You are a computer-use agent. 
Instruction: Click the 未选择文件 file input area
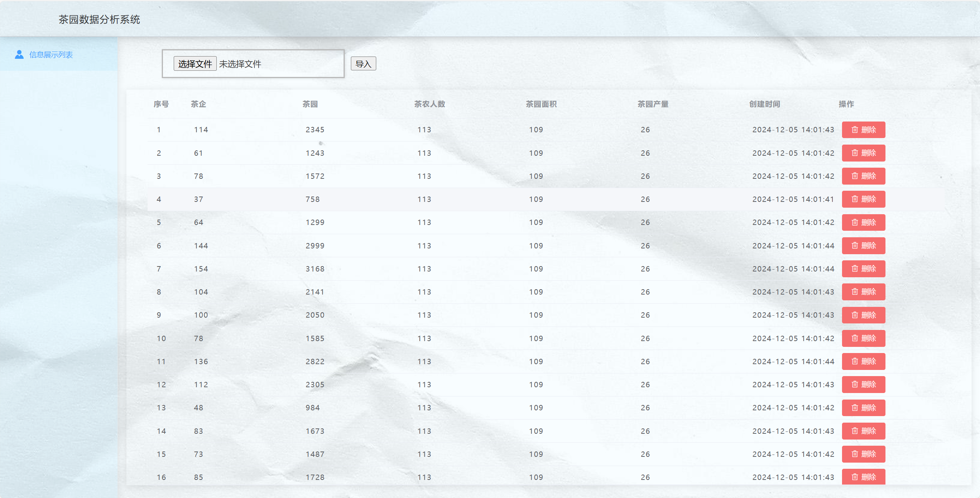[x=240, y=64]
